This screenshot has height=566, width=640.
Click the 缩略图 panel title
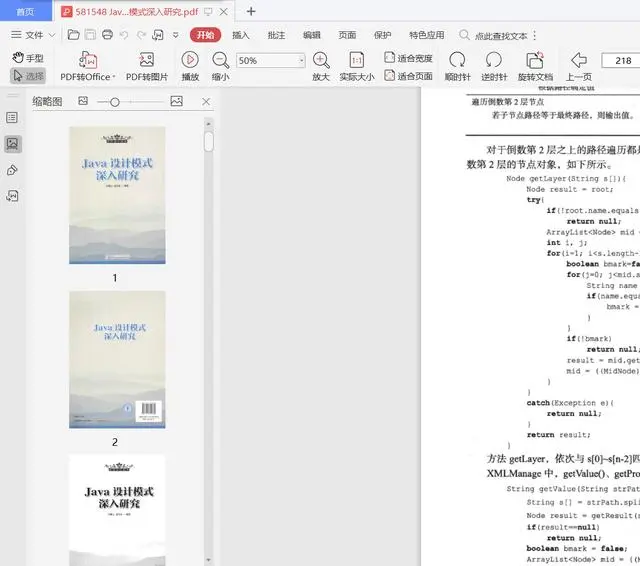point(47,102)
